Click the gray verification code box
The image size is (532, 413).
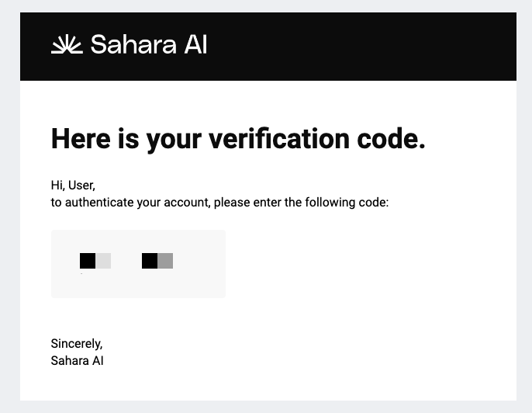point(138,264)
